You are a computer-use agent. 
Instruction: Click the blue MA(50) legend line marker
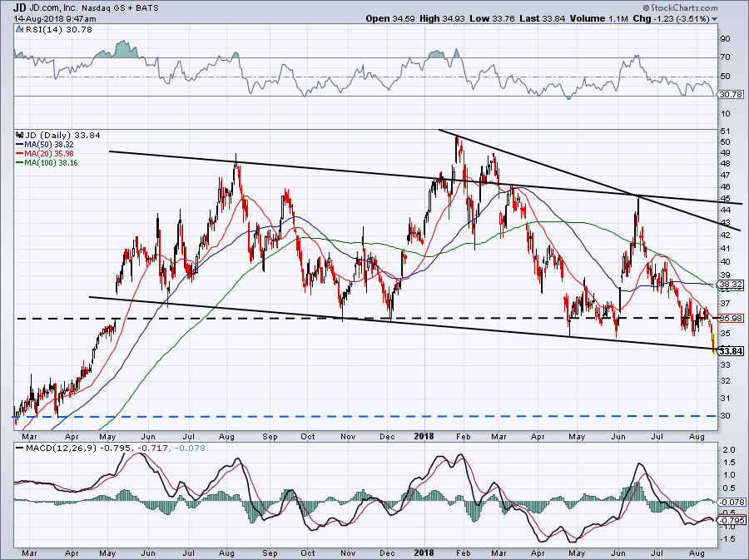click(19, 144)
